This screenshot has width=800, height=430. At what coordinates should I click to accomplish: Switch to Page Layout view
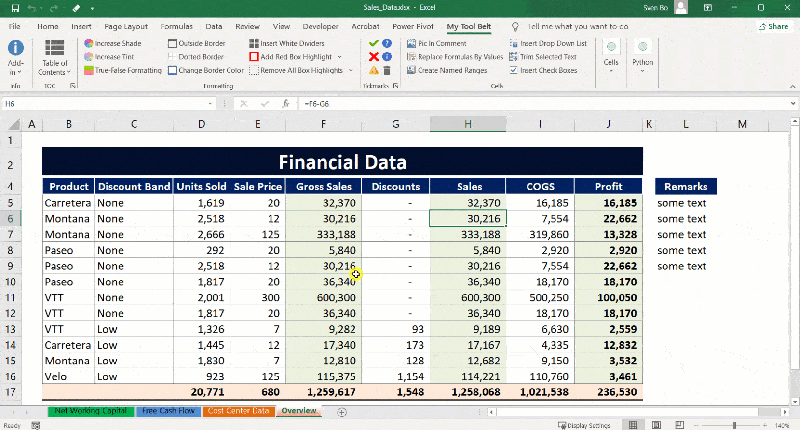[x=656, y=425]
